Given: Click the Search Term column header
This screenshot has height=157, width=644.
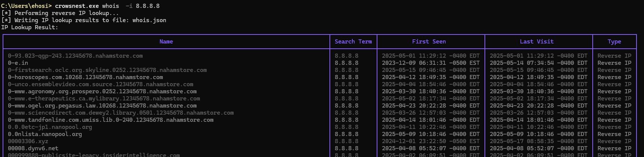Looking at the screenshot, I should (353, 42).
